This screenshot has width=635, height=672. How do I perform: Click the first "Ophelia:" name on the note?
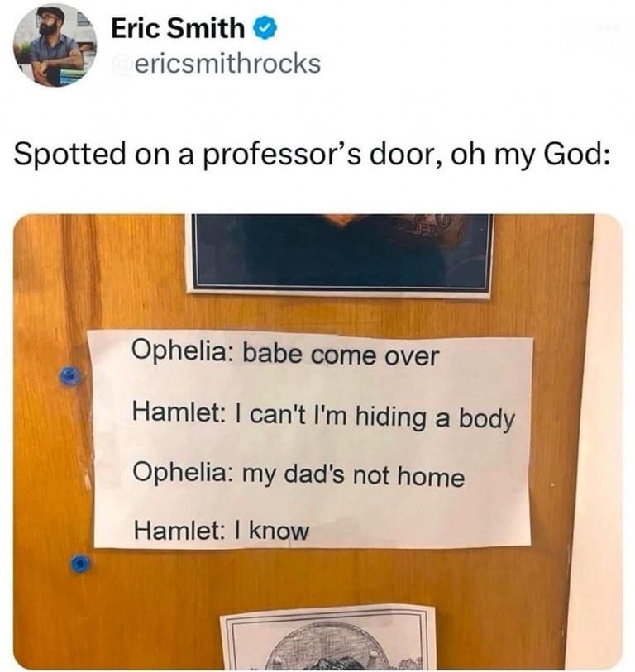180,352
